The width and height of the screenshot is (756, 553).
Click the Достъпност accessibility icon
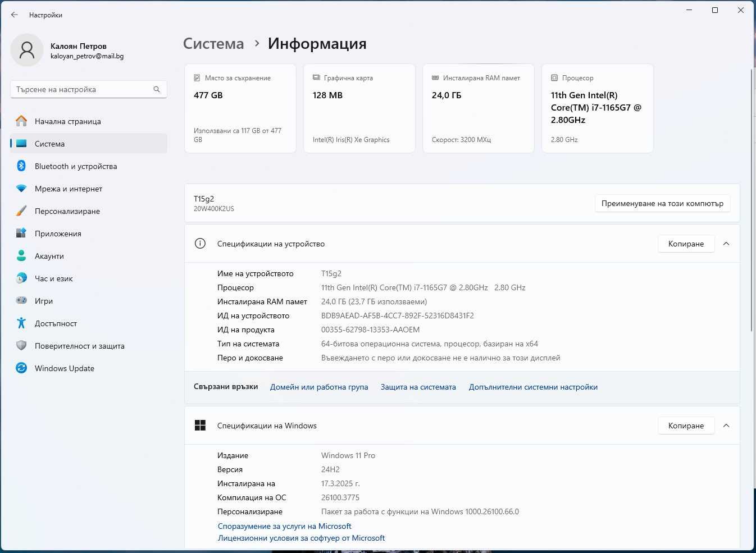click(x=21, y=323)
